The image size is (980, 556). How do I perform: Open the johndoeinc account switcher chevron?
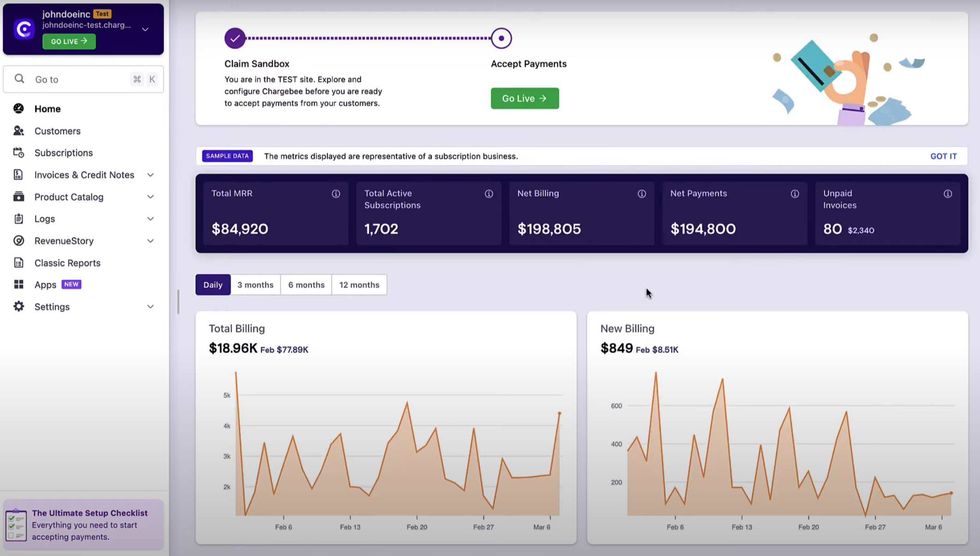pyautogui.click(x=145, y=29)
